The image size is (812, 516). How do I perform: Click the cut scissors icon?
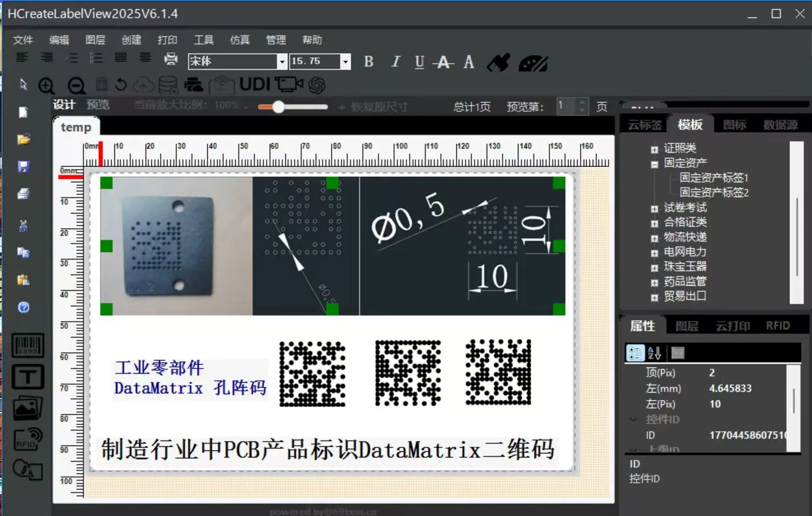point(24,225)
